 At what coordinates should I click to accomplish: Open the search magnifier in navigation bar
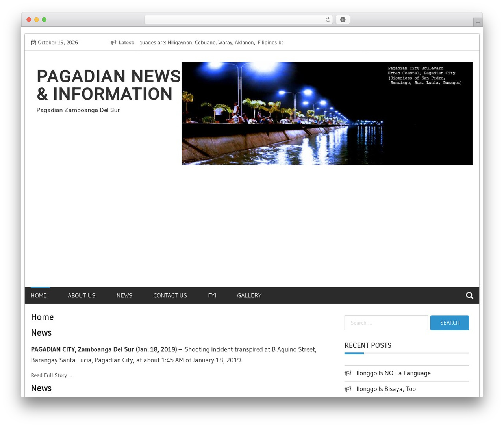click(x=469, y=295)
